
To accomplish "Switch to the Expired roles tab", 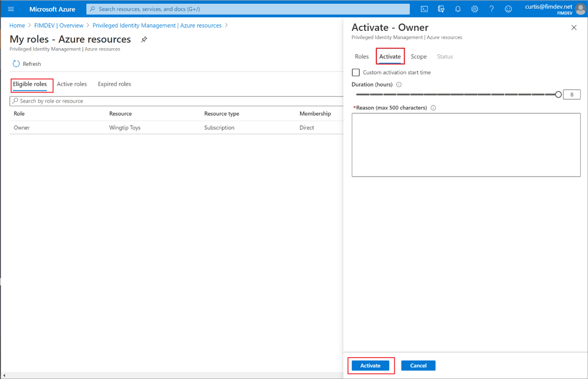I will pyautogui.click(x=114, y=84).
